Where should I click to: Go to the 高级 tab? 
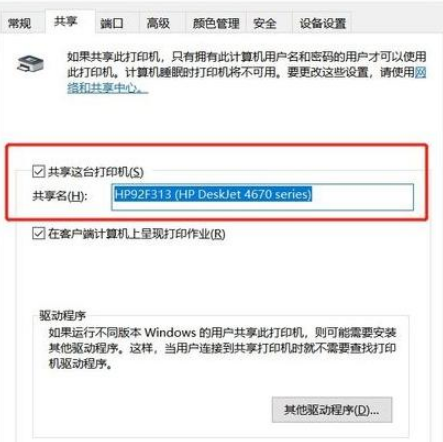click(x=158, y=23)
